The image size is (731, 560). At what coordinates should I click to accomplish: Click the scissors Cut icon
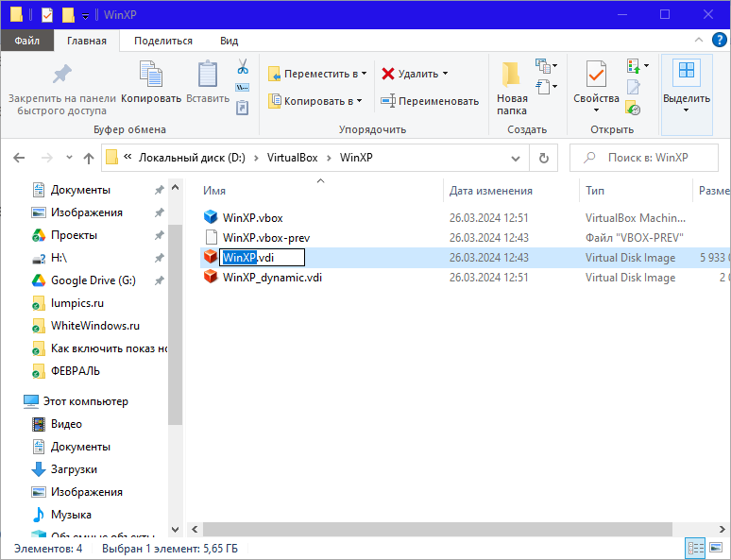point(242,67)
